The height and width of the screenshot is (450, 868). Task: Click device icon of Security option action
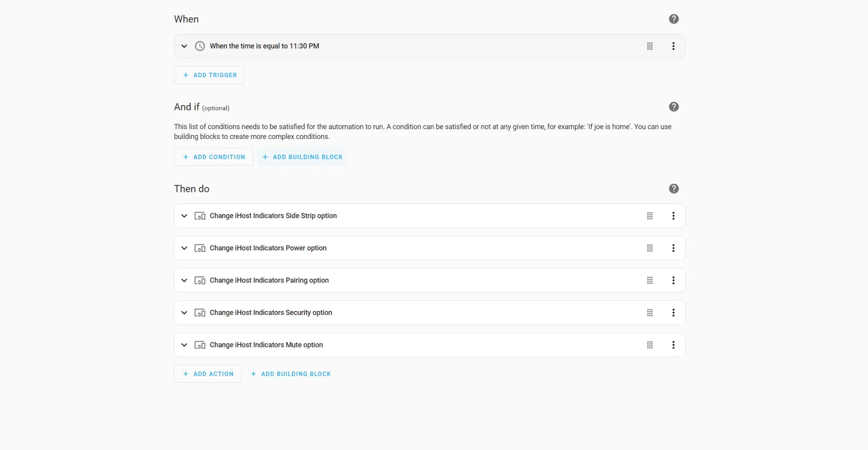(x=200, y=313)
